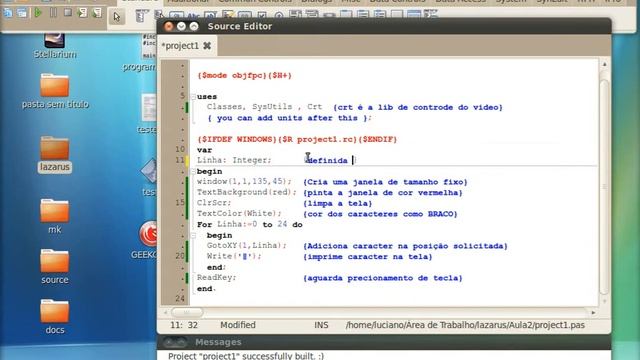Screen dimensions: 640x360
Task: Select the lazarus desktop folder
Action: pyautogui.click(x=55, y=155)
